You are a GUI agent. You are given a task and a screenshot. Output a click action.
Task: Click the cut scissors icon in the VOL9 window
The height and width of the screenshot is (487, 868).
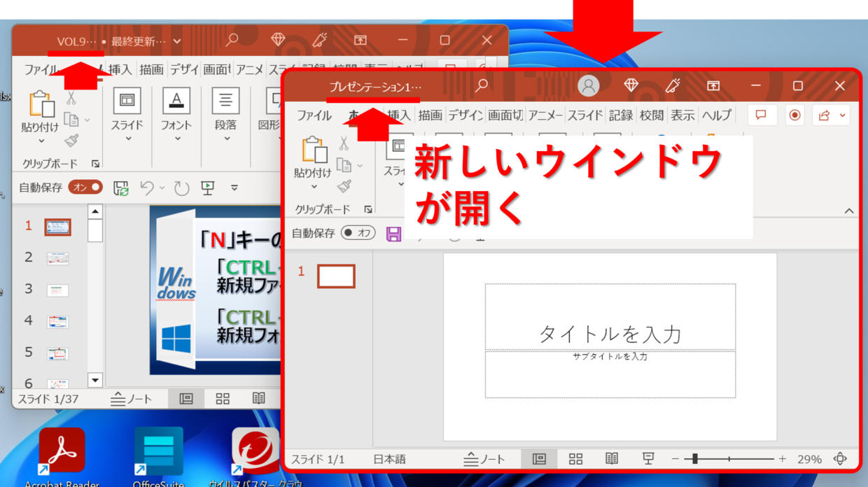[x=71, y=98]
